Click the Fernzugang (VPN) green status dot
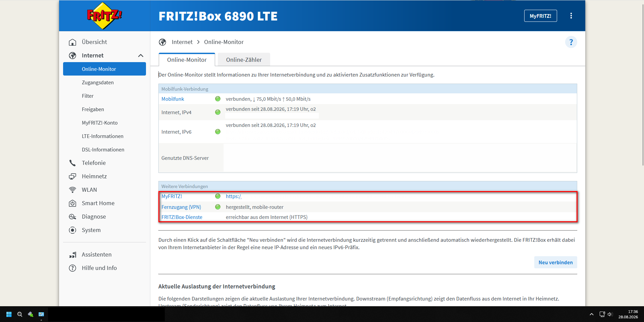644x322 pixels. (218, 207)
